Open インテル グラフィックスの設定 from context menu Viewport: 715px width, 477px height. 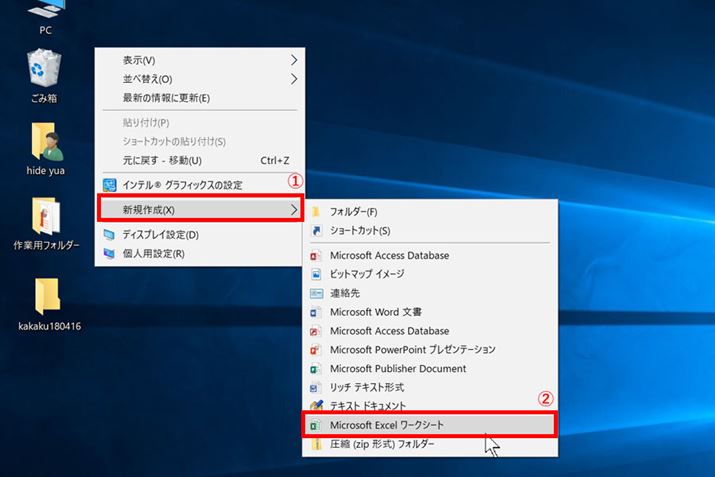(x=200, y=185)
